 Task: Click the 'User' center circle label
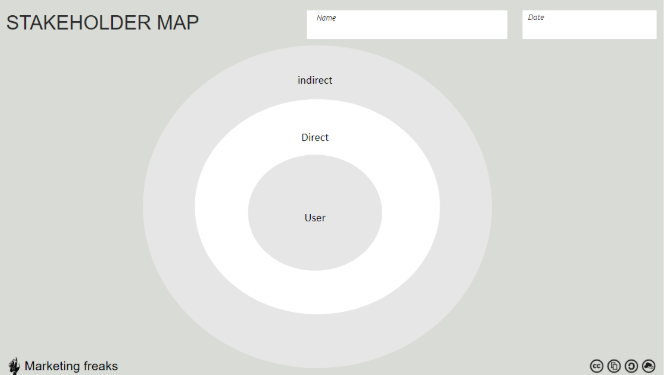pos(315,218)
